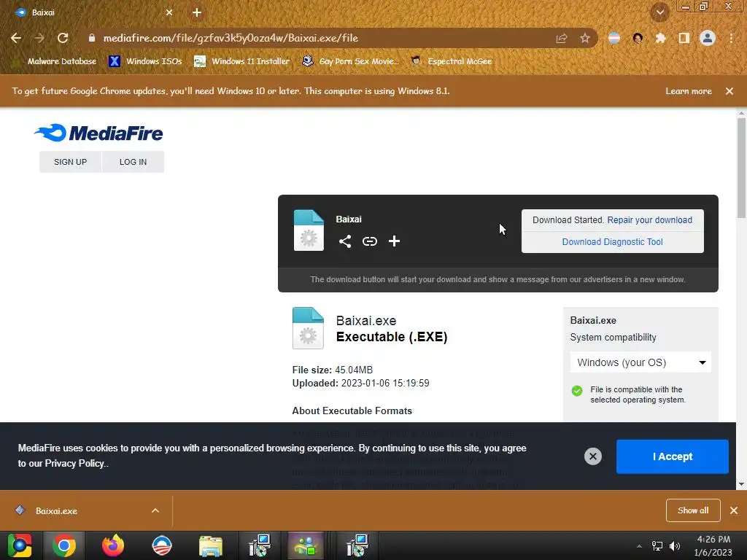Expand Baixai.exe download options chevron
The height and width of the screenshot is (560, 747).
pyautogui.click(x=155, y=511)
